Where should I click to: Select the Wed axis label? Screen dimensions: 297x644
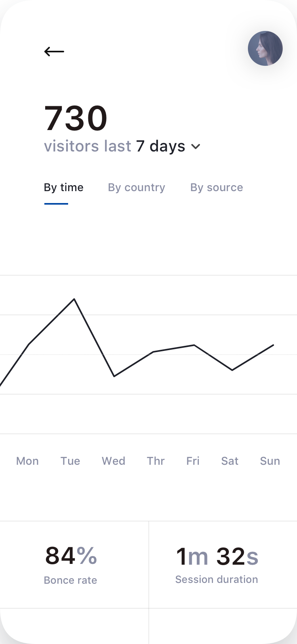point(114,461)
